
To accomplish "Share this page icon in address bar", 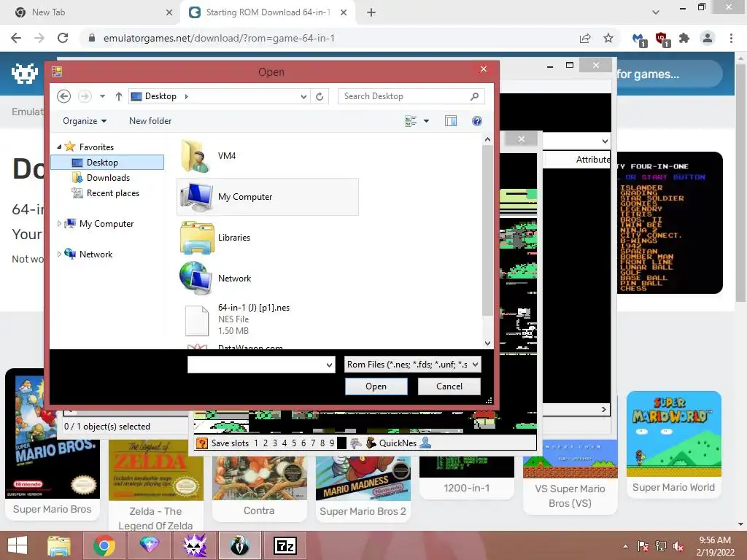I will (585, 38).
